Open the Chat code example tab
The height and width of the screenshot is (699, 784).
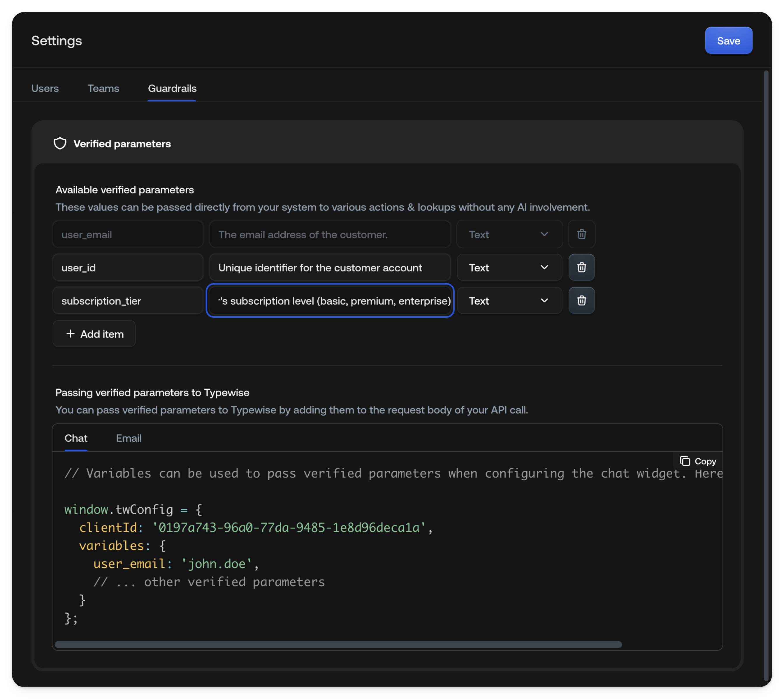coord(76,438)
